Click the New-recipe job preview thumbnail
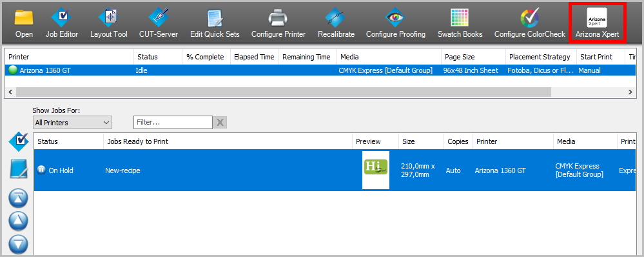This screenshot has height=257, width=644. tap(376, 170)
